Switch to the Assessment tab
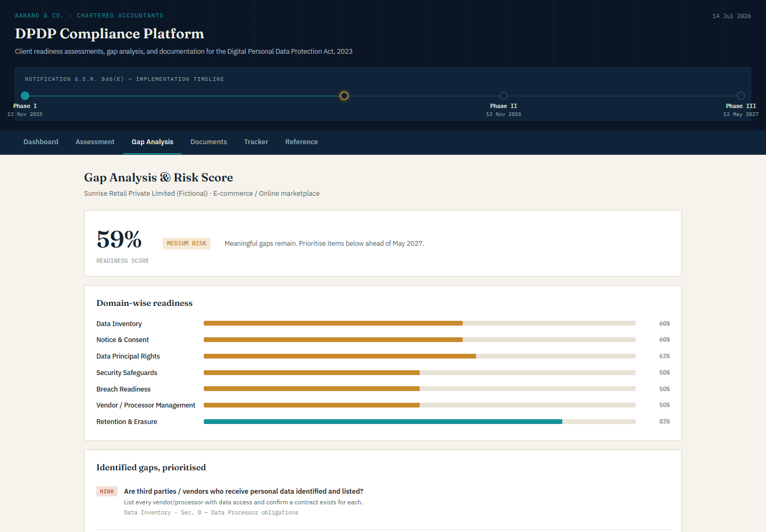The image size is (766, 532). point(95,142)
